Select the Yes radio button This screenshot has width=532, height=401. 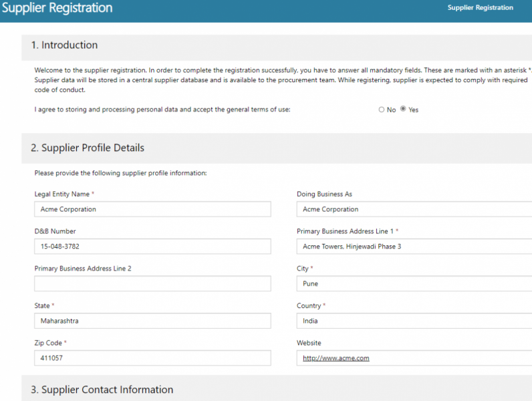[403, 108]
